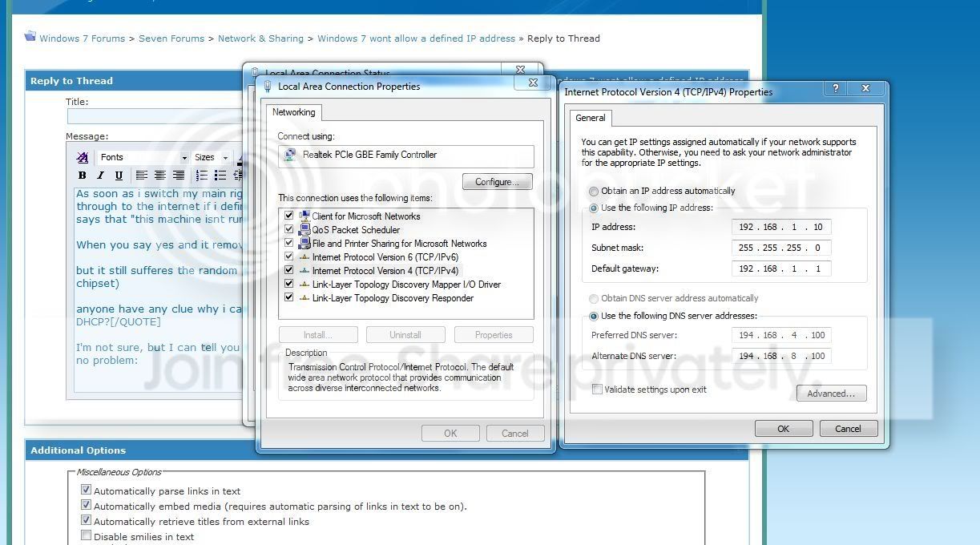Toggle Automatically parse links in text

tap(86, 490)
